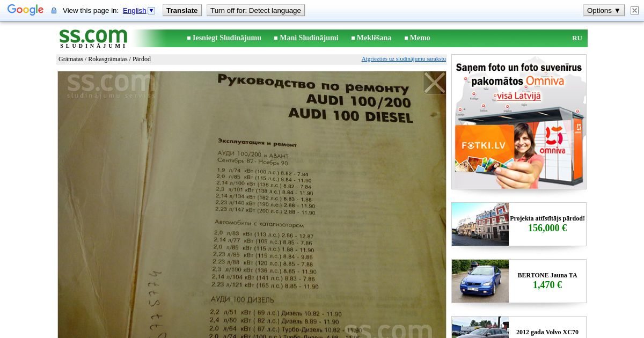644x338 pixels.
Task: Click the 156,000 € price
Action: point(547,228)
